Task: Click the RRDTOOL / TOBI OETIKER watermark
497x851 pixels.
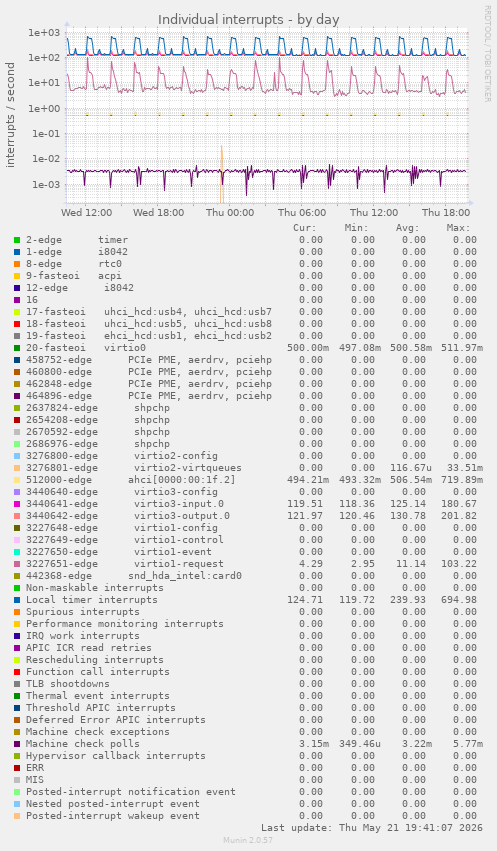Action: tap(487, 54)
